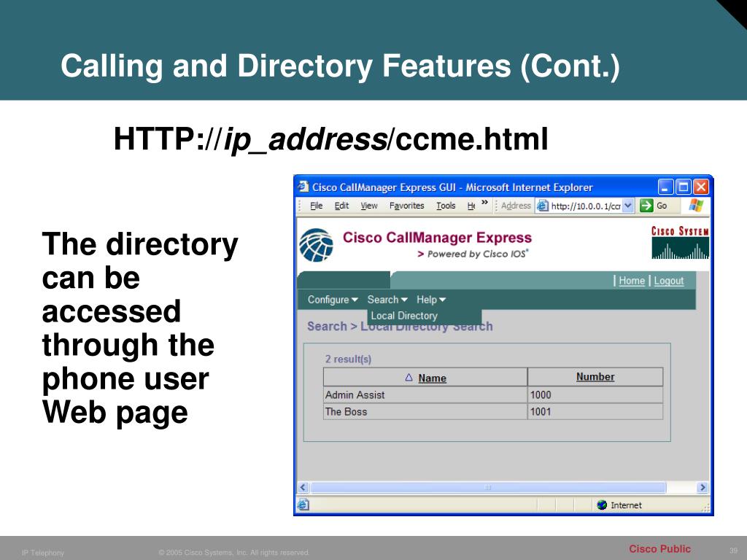Image resolution: width=747 pixels, height=560 pixels.
Task: Click the Logout link
Action: point(669,281)
